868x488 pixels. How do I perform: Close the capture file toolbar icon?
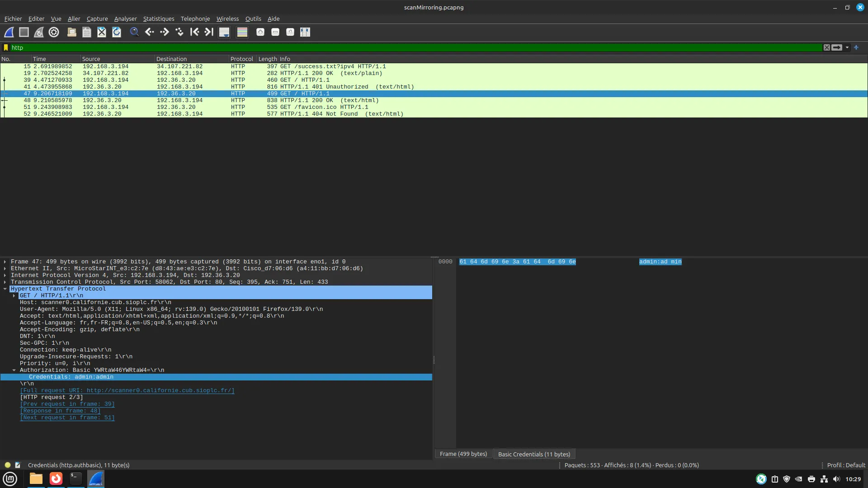click(102, 32)
